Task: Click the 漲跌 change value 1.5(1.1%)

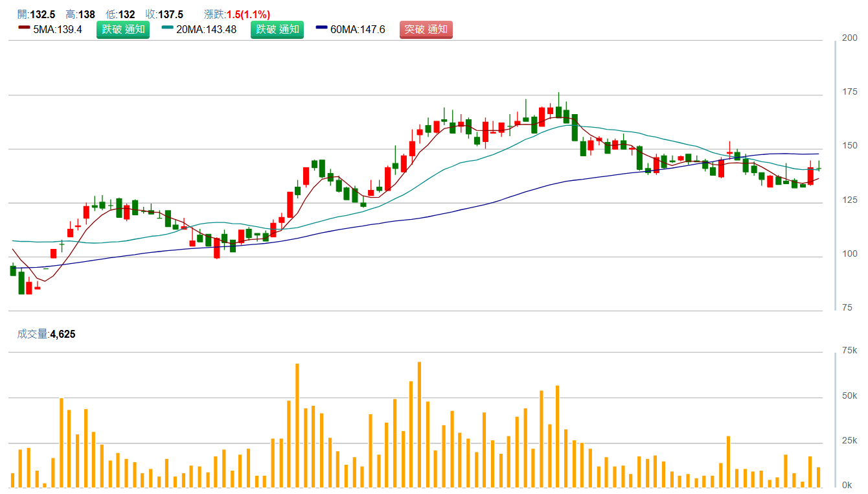Action: [248, 14]
